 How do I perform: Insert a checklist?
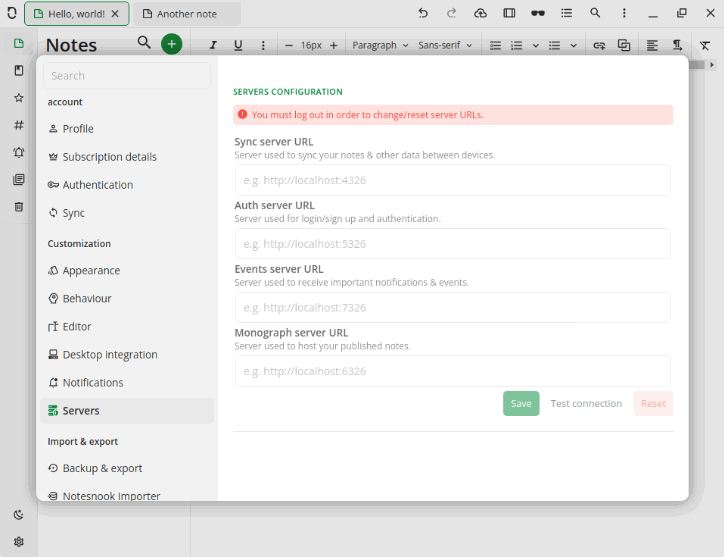[495, 45]
